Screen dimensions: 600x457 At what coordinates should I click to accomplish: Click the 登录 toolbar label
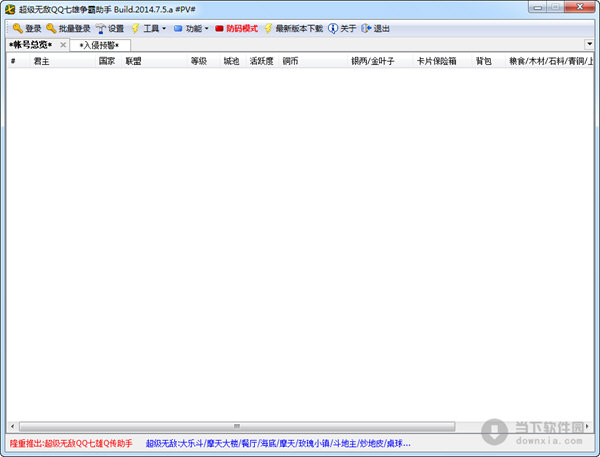click(33, 29)
